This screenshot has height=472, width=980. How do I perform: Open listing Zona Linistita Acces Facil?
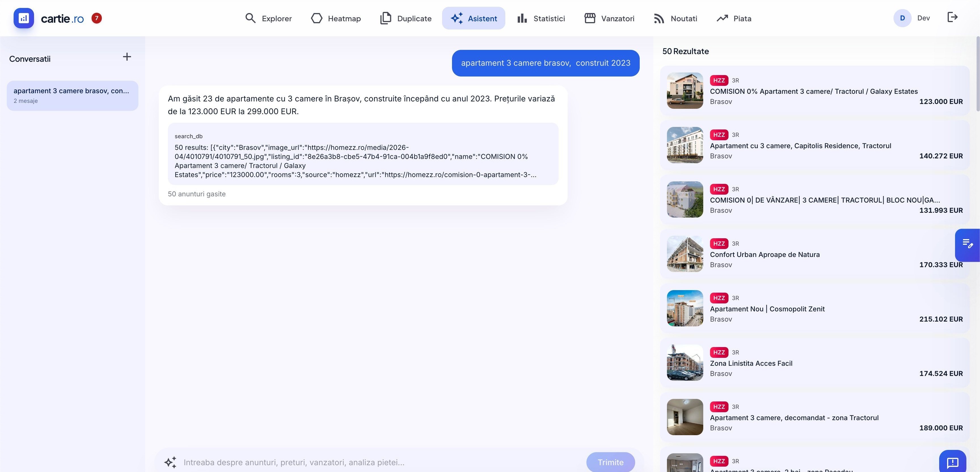pos(814,363)
